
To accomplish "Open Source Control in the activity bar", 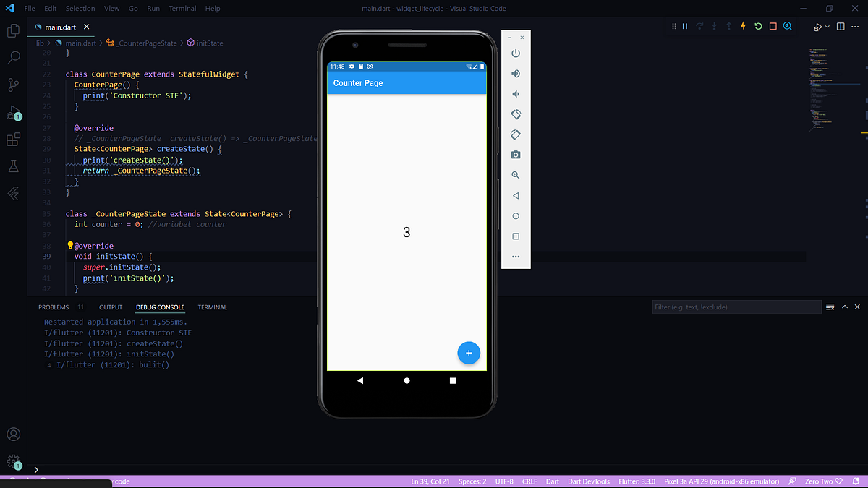I will click(x=13, y=85).
